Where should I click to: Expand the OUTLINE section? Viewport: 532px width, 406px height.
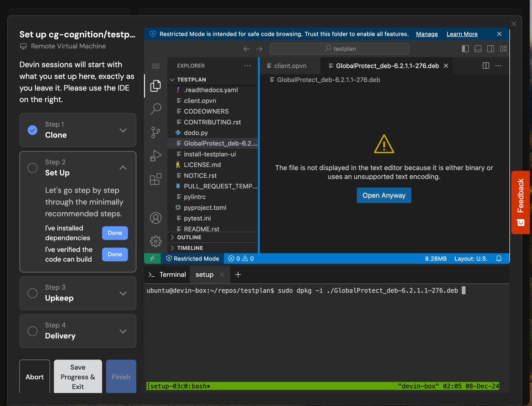pyautogui.click(x=189, y=237)
